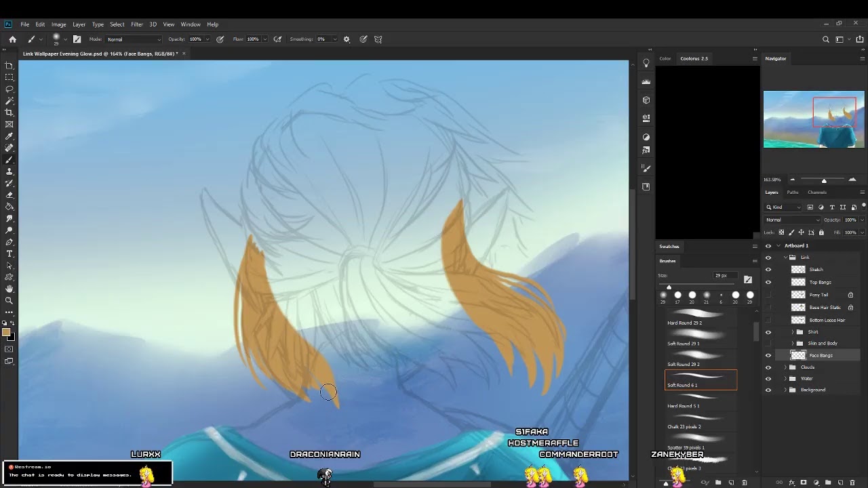This screenshot has height=488, width=868.
Task: Click the foreground color swatch
Action: [x=7, y=333]
